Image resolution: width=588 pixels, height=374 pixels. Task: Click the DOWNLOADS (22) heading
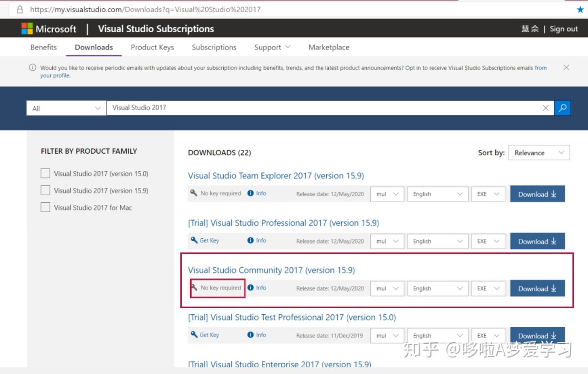(219, 152)
